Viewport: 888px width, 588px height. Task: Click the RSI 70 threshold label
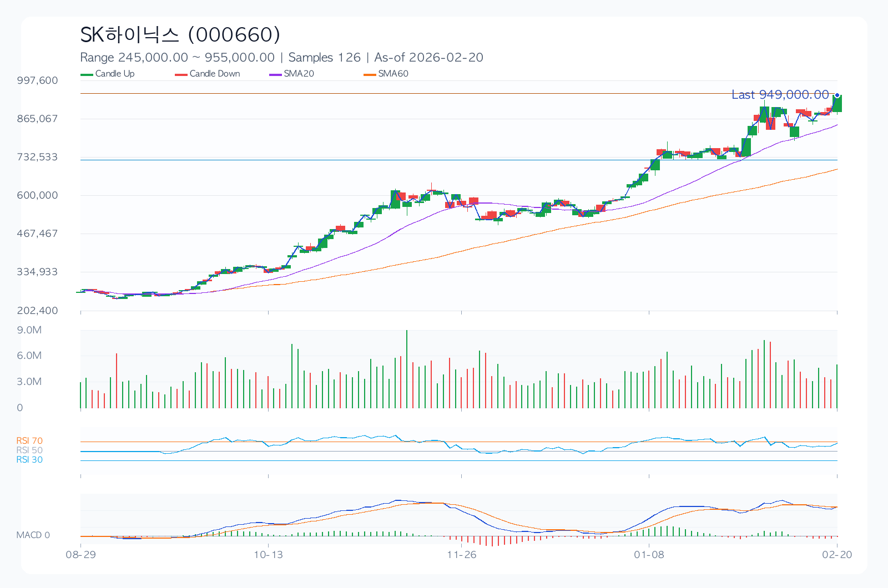[29, 441]
